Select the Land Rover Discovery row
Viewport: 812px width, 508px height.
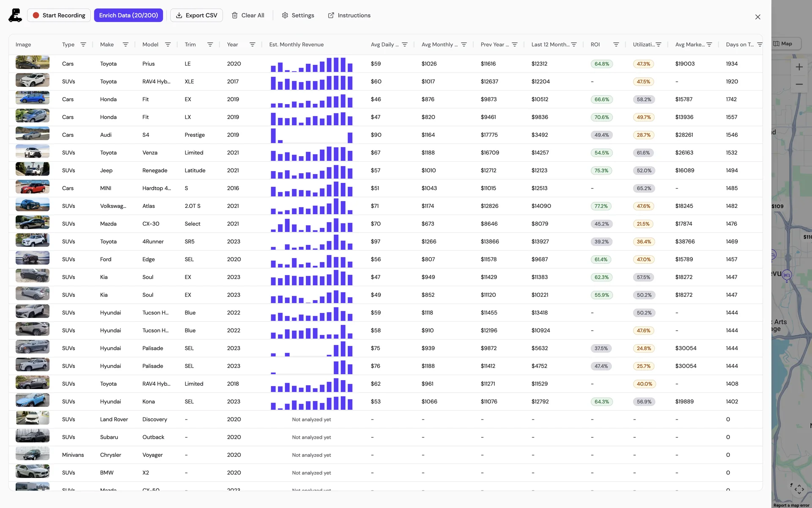pos(386,420)
